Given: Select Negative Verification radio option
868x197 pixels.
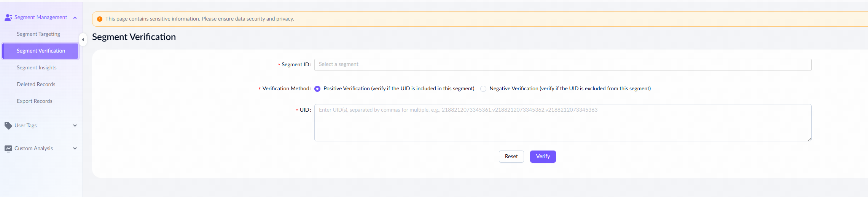Looking at the screenshot, I should pyautogui.click(x=483, y=89).
